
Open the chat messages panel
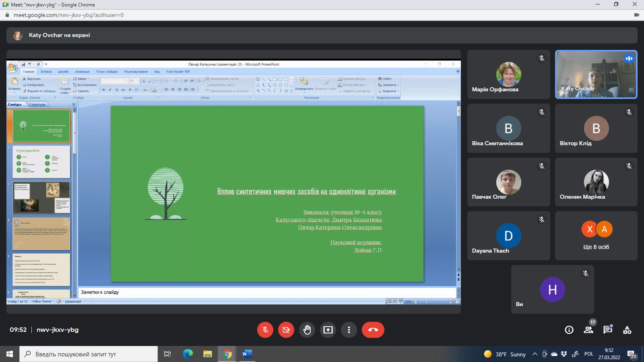coord(608,330)
